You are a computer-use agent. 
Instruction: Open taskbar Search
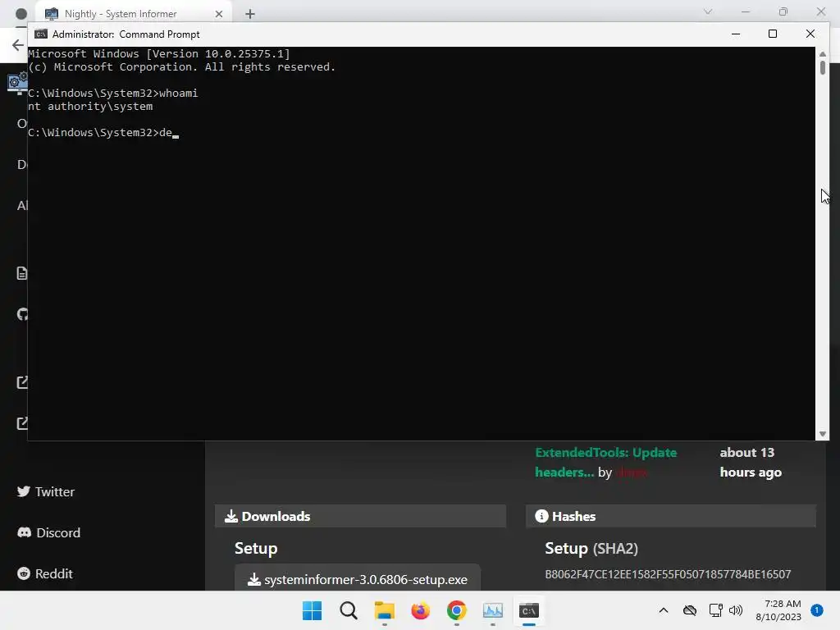click(x=348, y=610)
